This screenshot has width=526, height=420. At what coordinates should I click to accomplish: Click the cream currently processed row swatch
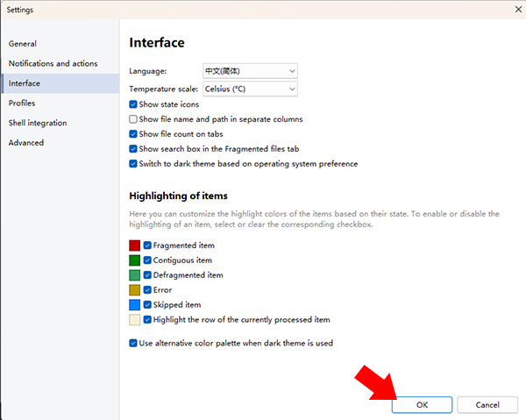point(134,320)
